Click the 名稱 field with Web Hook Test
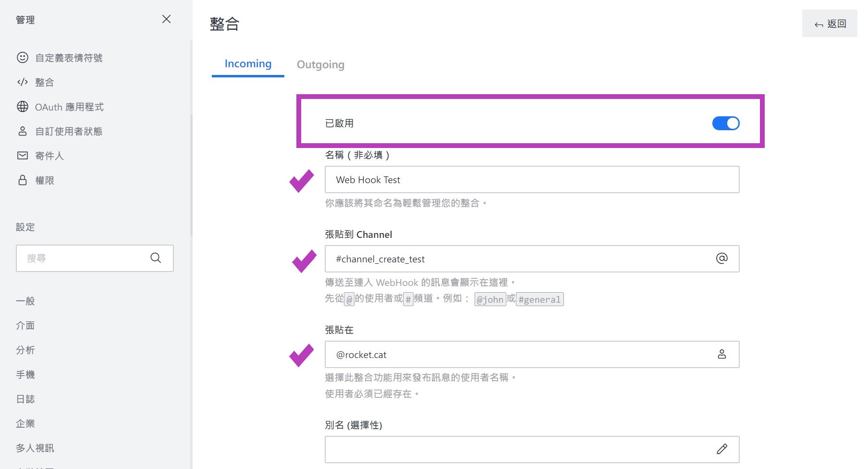The height and width of the screenshot is (469, 868). pyautogui.click(x=532, y=180)
